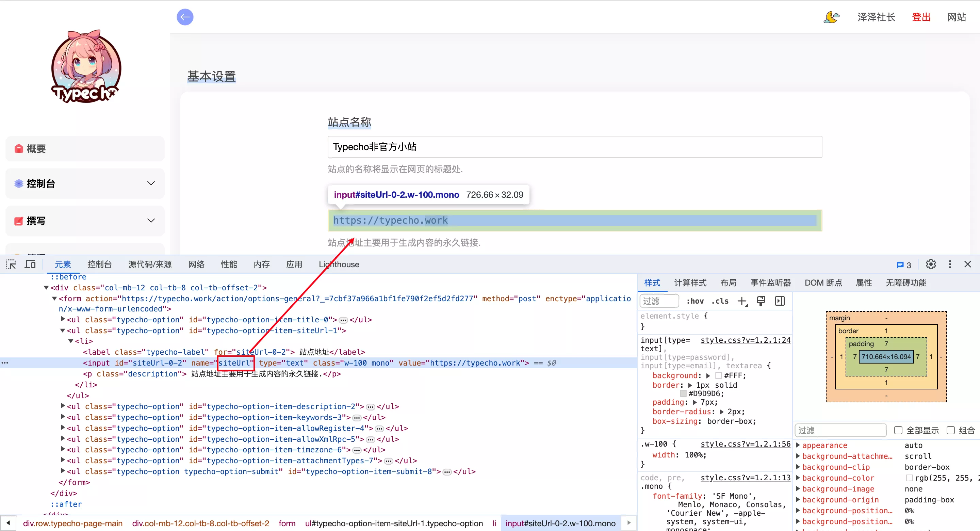
Task: Click the 登出 link
Action: [921, 17]
